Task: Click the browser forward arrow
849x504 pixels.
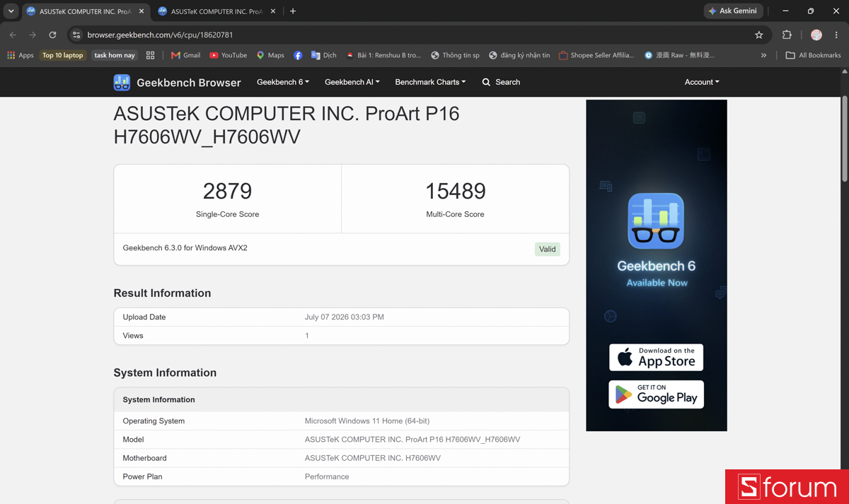Action: [x=33, y=35]
